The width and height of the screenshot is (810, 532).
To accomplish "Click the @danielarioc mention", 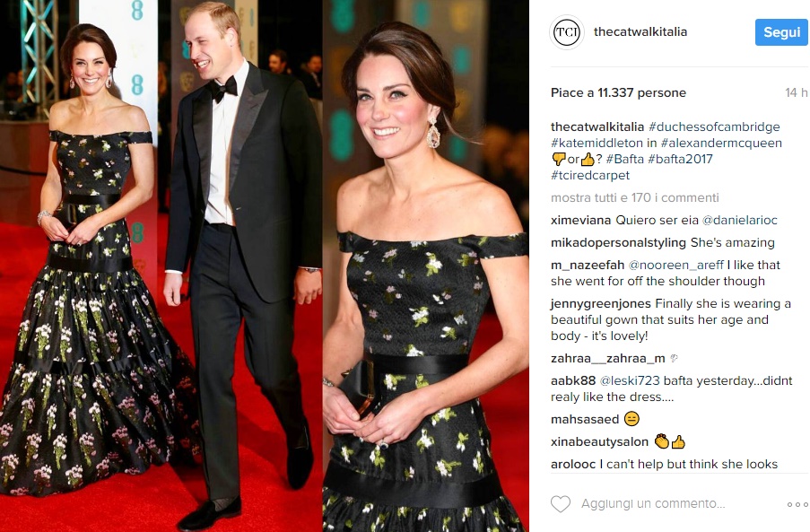I will pos(739,221).
